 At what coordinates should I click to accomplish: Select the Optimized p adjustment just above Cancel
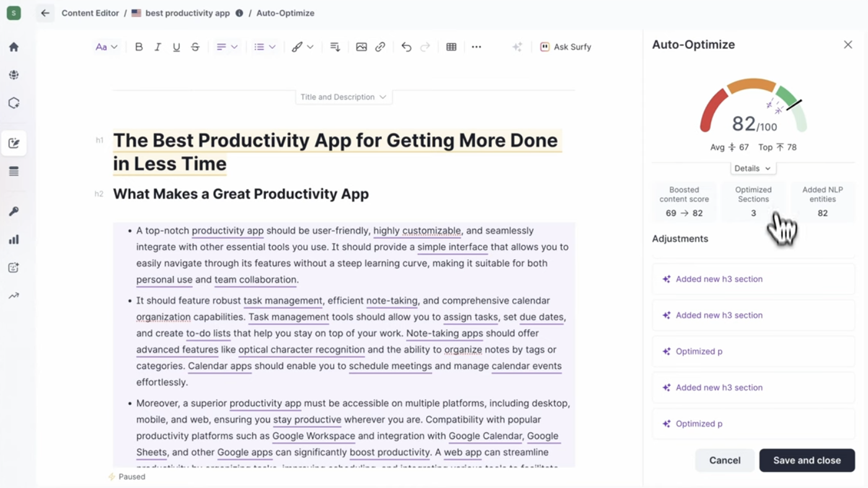(x=753, y=424)
